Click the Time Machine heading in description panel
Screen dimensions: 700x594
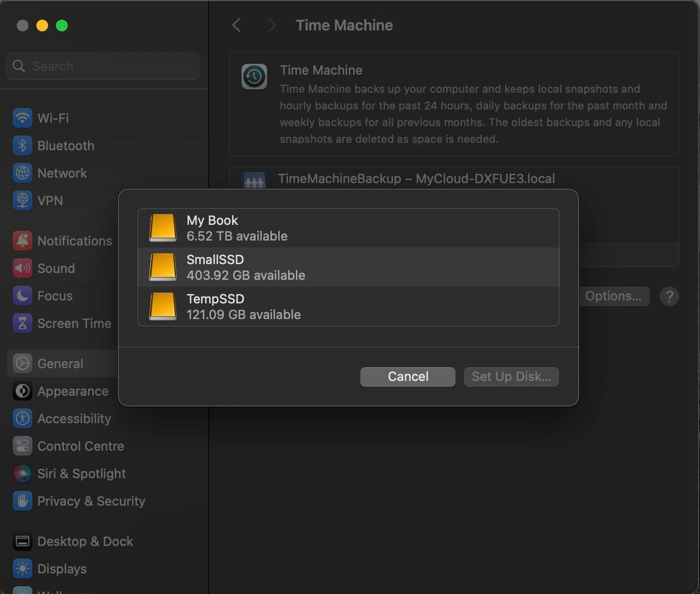[x=321, y=70]
